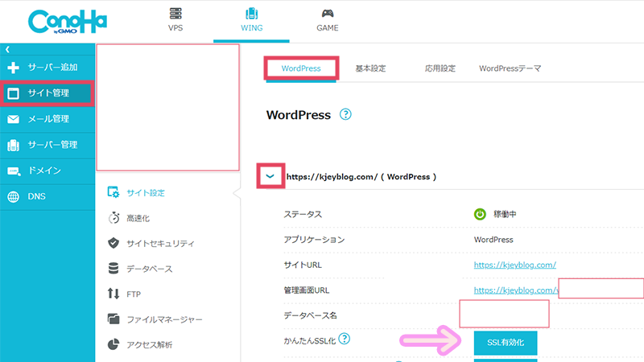This screenshot has width=644, height=362.
Task: Click the アプリケーション row label
Action: pos(314,240)
